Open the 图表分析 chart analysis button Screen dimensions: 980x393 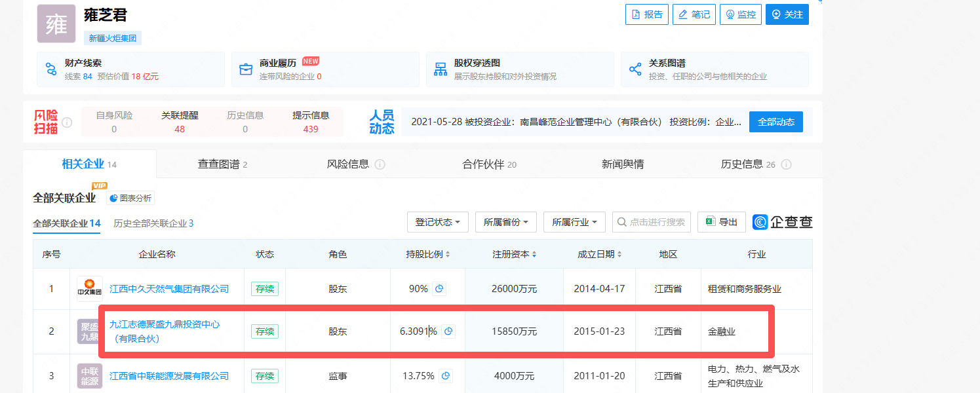[130, 198]
